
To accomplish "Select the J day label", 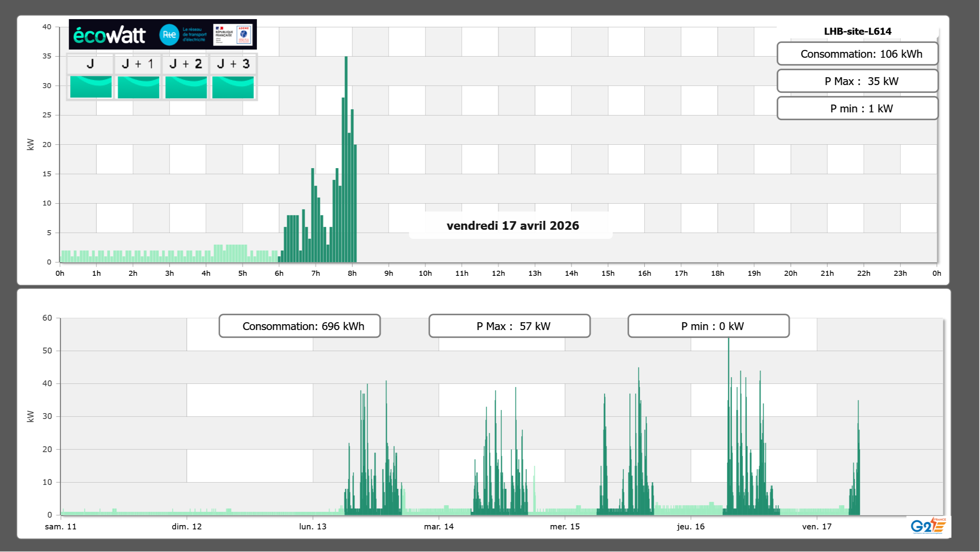I will point(90,64).
